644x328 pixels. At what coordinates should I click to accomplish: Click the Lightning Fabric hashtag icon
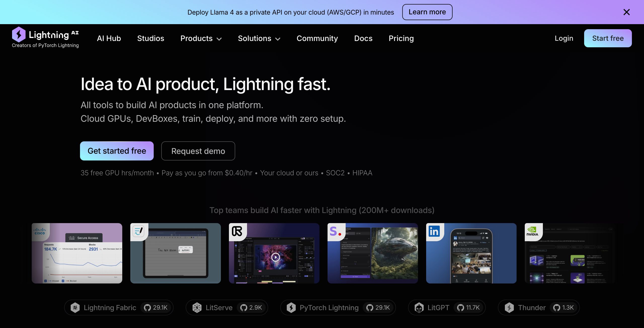coord(75,308)
